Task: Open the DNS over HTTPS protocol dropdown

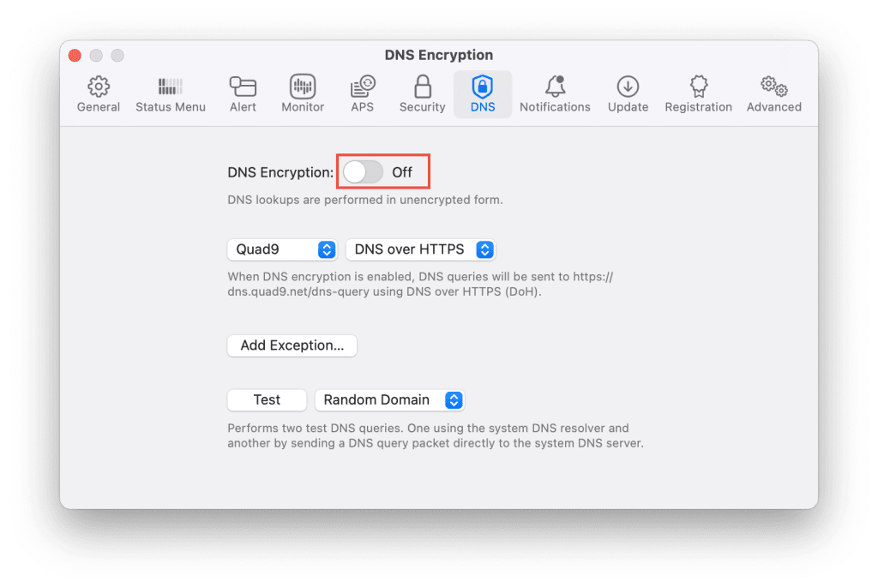Action: (x=420, y=249)
